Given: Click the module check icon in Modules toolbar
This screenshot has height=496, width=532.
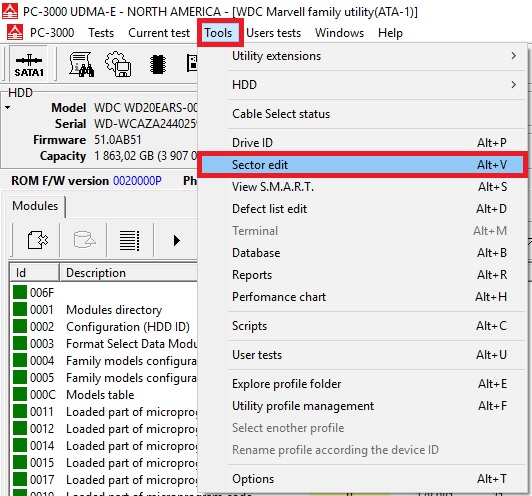Looking at the screenshot, I should tap(37, 240).
